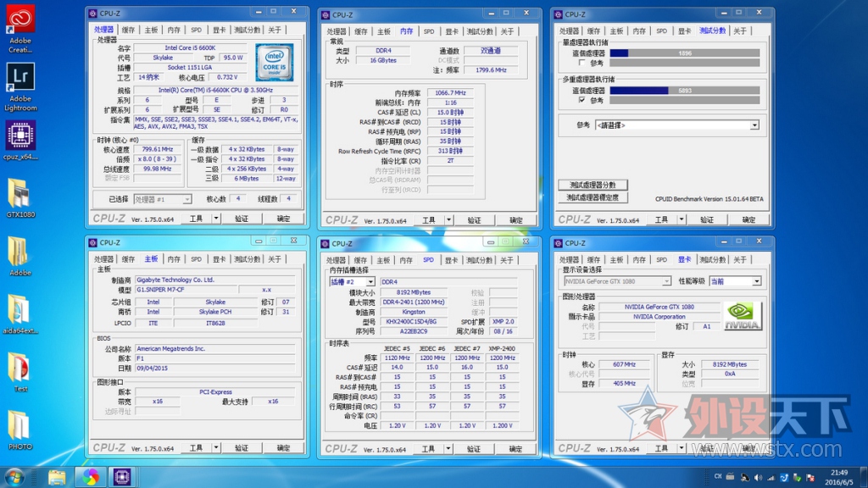868x488 pixels.
Task: Click the colorful ball app in taskbar
Action: pyautogui.click(x=91, y=476)
